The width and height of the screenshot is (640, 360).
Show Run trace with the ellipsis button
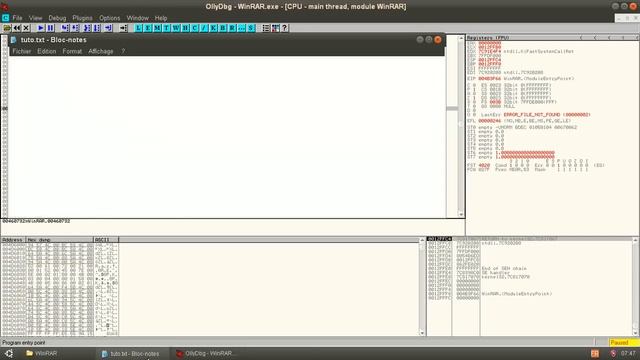(242, 28)
